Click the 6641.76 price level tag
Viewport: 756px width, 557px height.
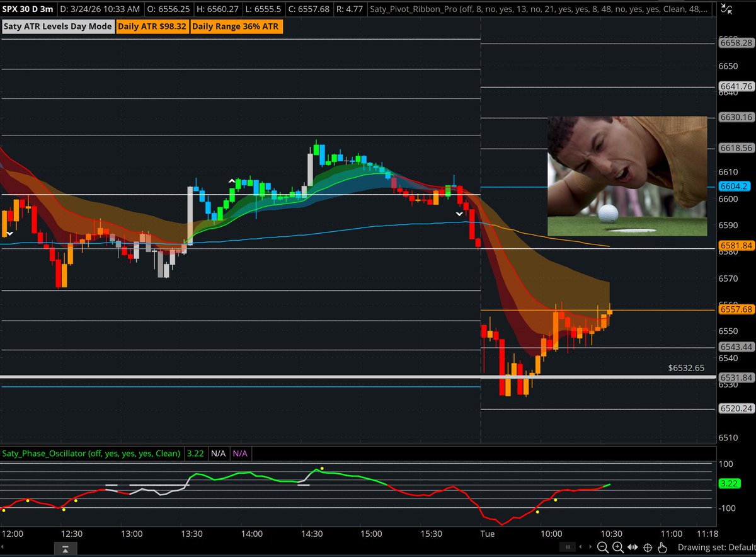pyautogui.click(x=736, y=86)
